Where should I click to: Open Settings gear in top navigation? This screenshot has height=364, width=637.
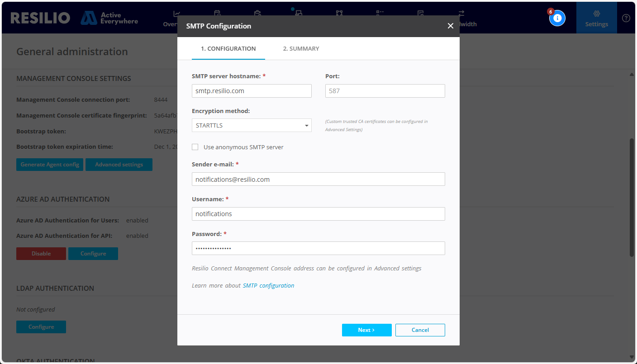[x=596, y=18]
